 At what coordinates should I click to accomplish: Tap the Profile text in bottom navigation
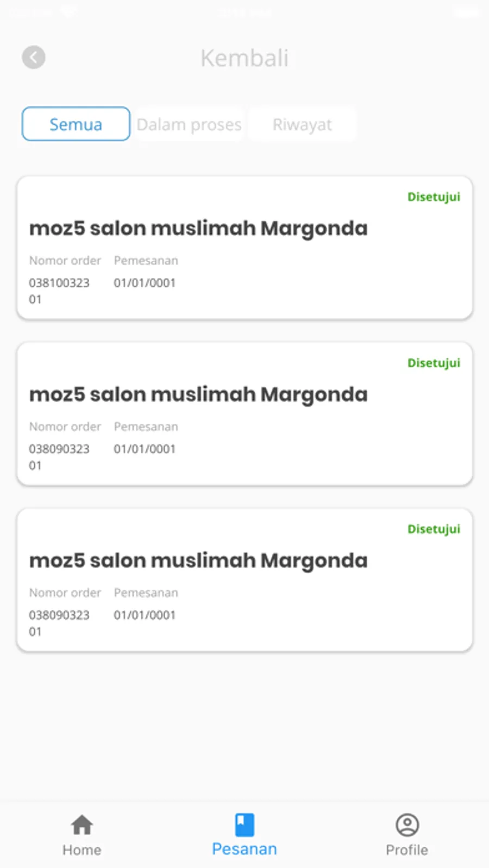(407, 850)
